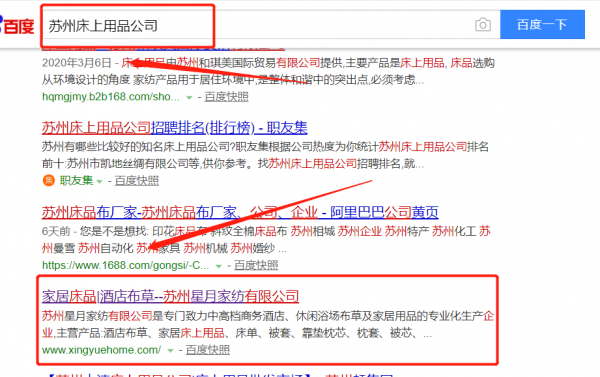Click the green 职友集 source link
Screen dimensions: 600x377
pos(77,180)
